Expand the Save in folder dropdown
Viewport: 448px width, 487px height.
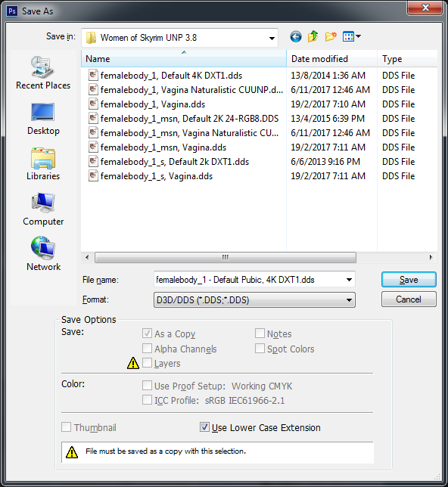tap(272, 39)
